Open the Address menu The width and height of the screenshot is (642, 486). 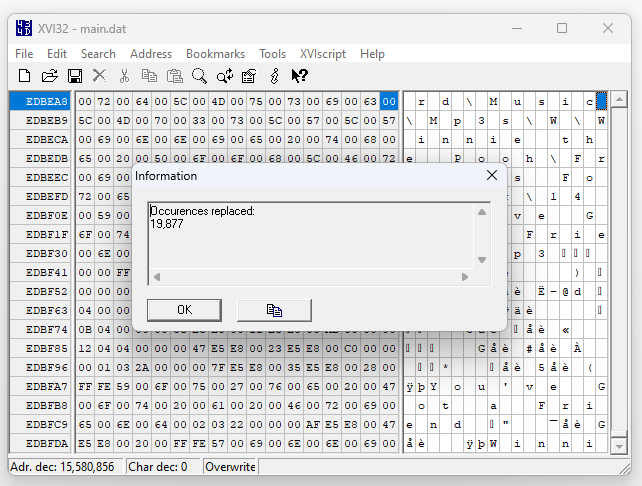tap(151, 54)
